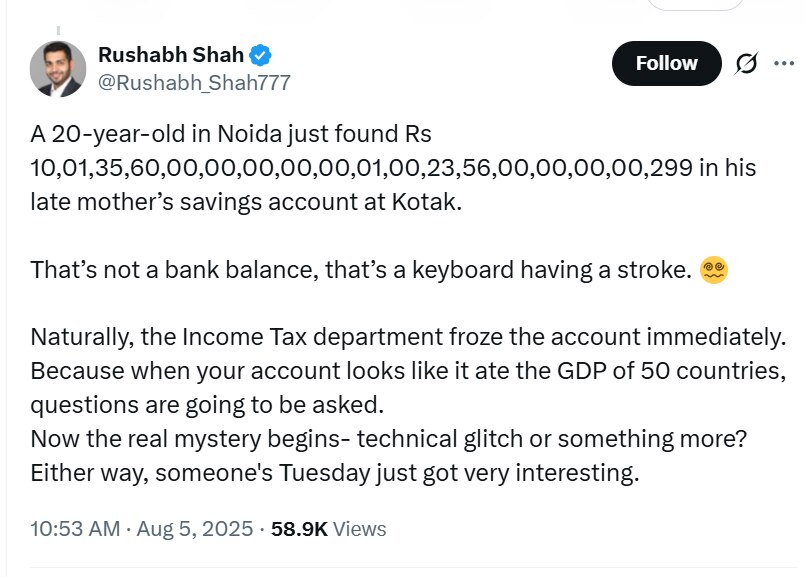Open Rushabh Shah's profile picture
Viewport: 805px width, 577px height.
coord(58,69)
